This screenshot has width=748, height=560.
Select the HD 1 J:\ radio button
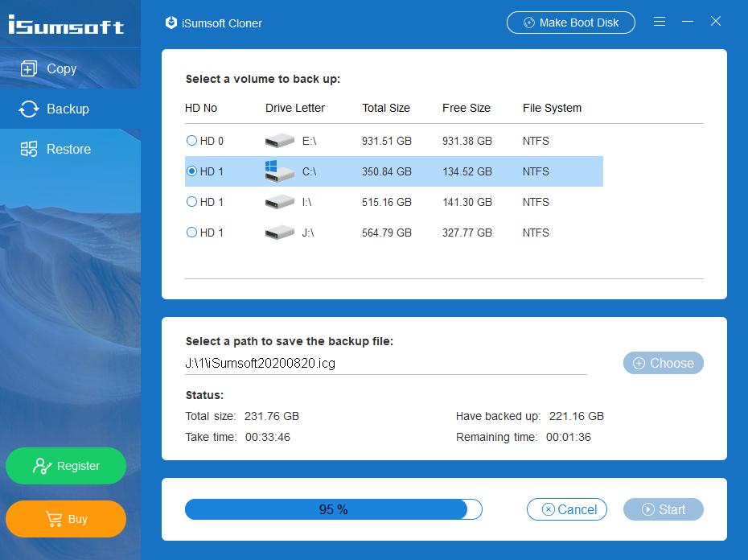pyautogui.click(x=191, y=232)
